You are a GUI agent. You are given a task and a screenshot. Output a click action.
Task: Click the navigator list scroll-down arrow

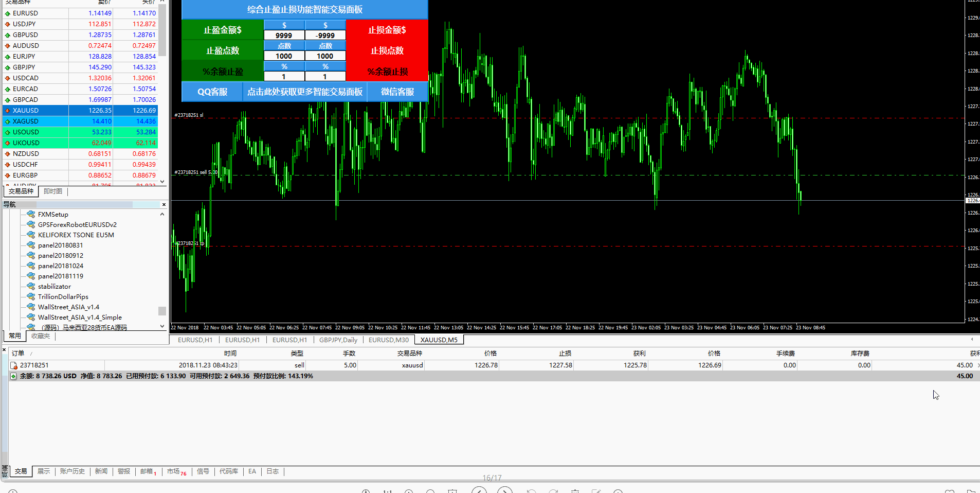(162, 326)
